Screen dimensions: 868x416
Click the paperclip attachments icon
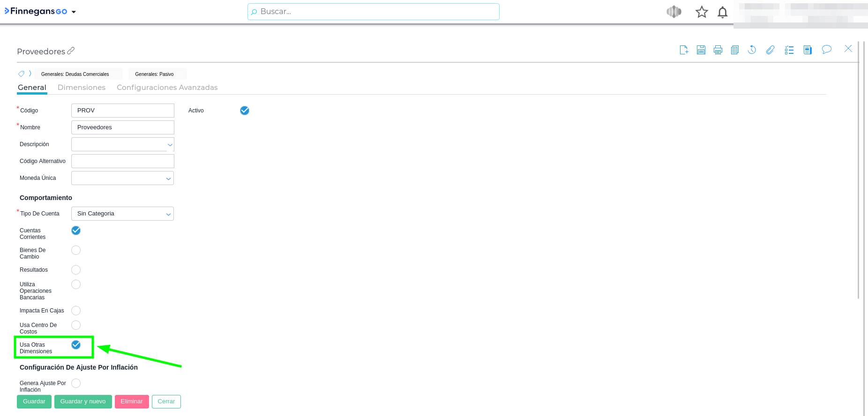pyautogui.click(x=770, y=50)
